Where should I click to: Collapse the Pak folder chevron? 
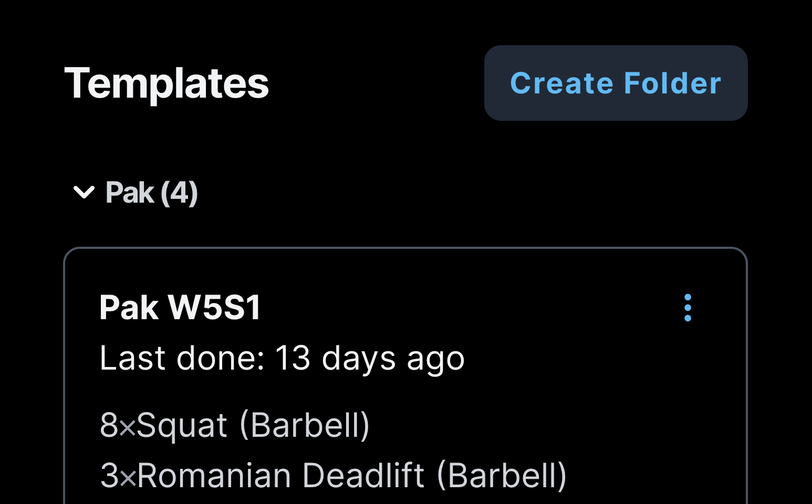coord(84,193)
